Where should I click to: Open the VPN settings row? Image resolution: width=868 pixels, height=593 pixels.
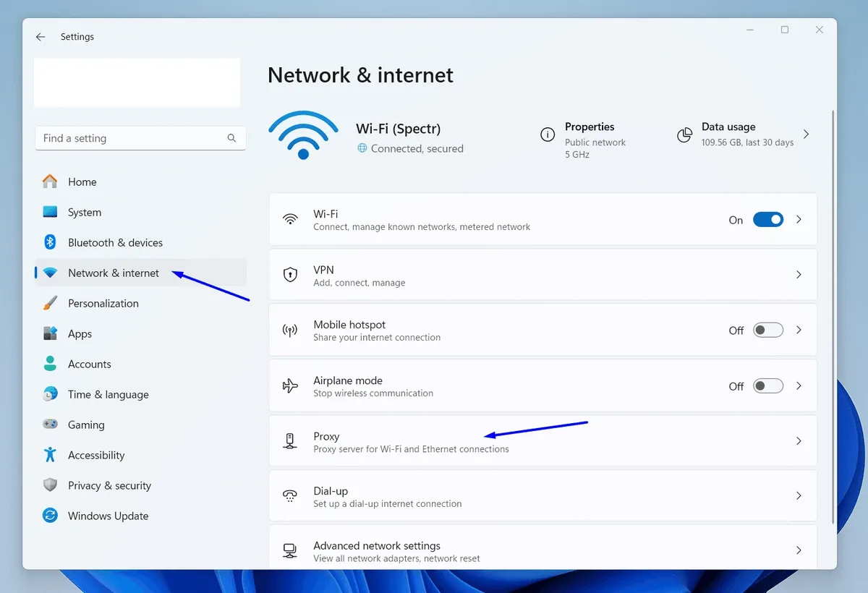[x=542, y=275]
